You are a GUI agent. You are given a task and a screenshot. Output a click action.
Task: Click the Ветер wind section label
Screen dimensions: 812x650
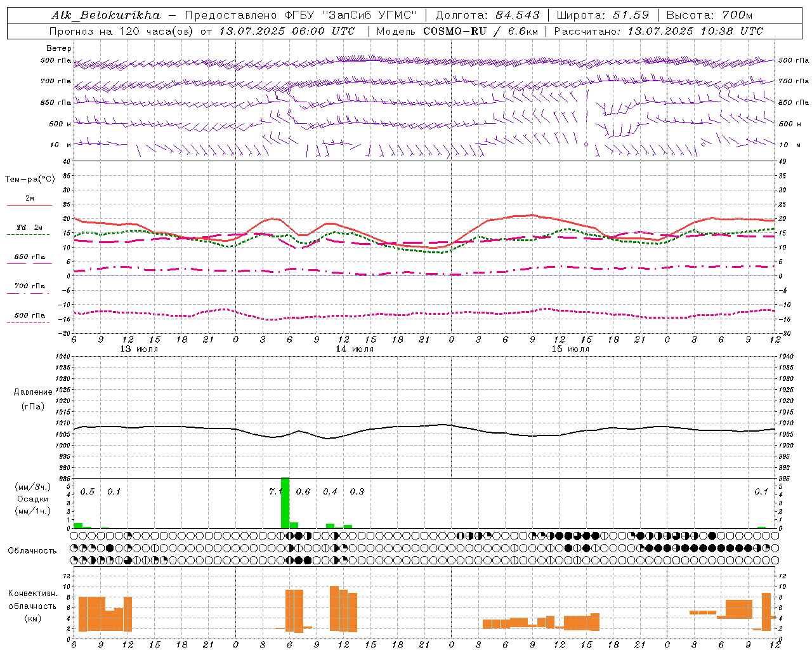coord(59,48)
